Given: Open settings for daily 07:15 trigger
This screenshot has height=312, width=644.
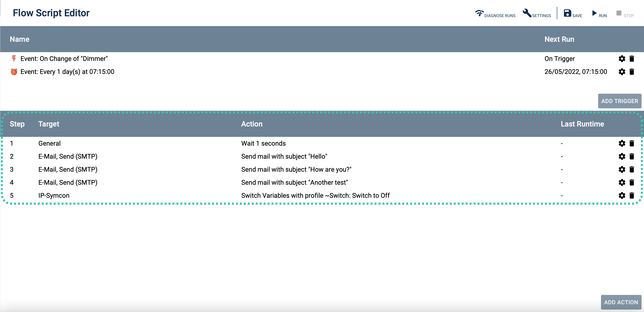Looking at the screenshot, I should click(622, 72).
